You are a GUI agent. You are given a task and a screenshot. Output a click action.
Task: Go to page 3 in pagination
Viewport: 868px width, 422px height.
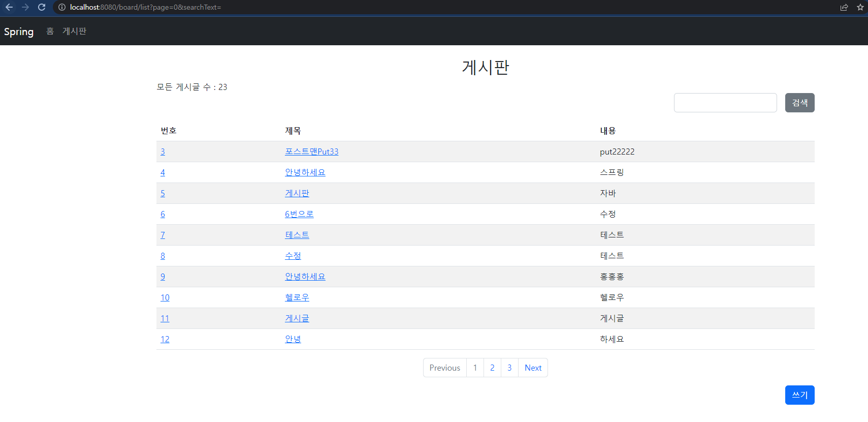pyautogui.click(x=509, y=368)
